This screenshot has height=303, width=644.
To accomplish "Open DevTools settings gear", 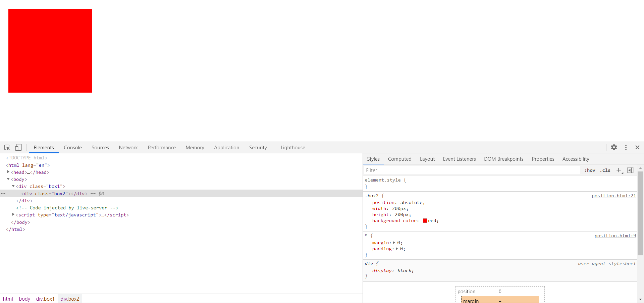I will click(614, 147).
